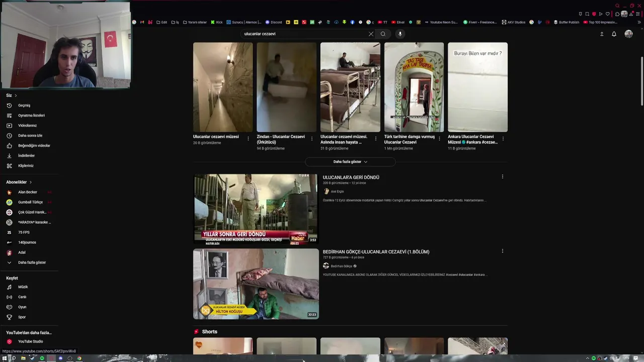Open options menu for Zindan - Ulucanlar Cezaevi short
The width and height of the screenshot is (644, 362).
(312, 139)
